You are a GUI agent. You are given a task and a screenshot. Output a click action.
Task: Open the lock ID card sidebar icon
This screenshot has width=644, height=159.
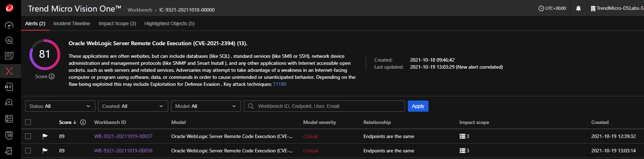pyautogui.click(x=9, y=87)
